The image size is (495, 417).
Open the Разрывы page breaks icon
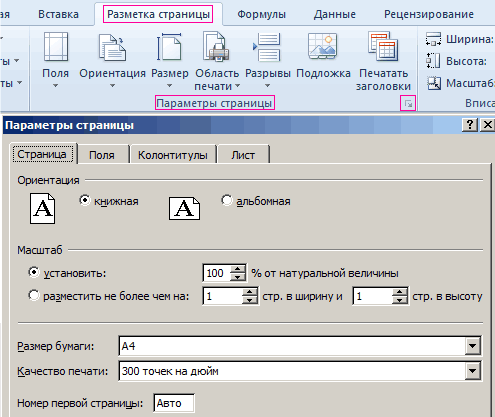267,47
